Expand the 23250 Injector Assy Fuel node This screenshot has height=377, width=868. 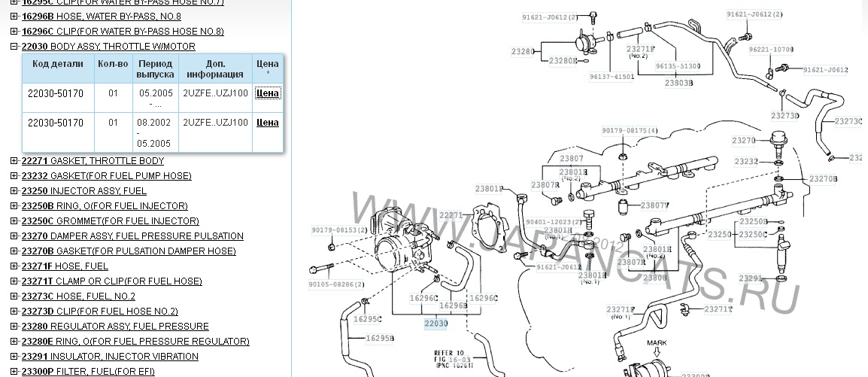pyautogui.click(x=14, y=191)
